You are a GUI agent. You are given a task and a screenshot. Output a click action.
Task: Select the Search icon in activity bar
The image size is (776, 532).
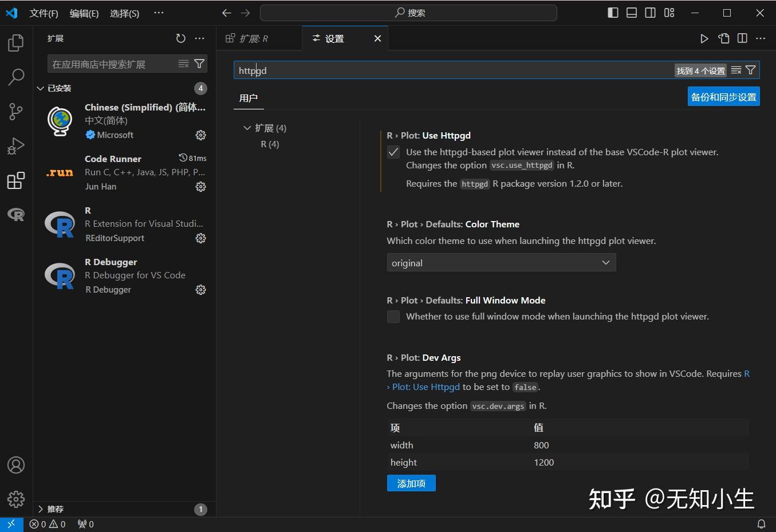15,77
